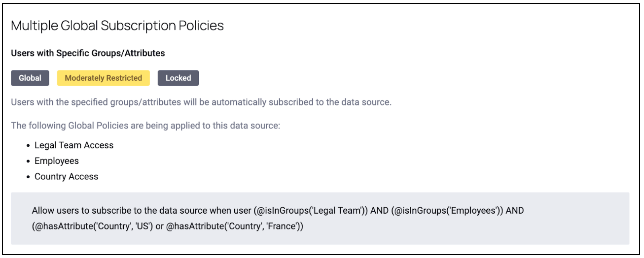Select the @isInGroups('Employees') condition
Viewport: 644px width, 258px height.
[447, 211]
